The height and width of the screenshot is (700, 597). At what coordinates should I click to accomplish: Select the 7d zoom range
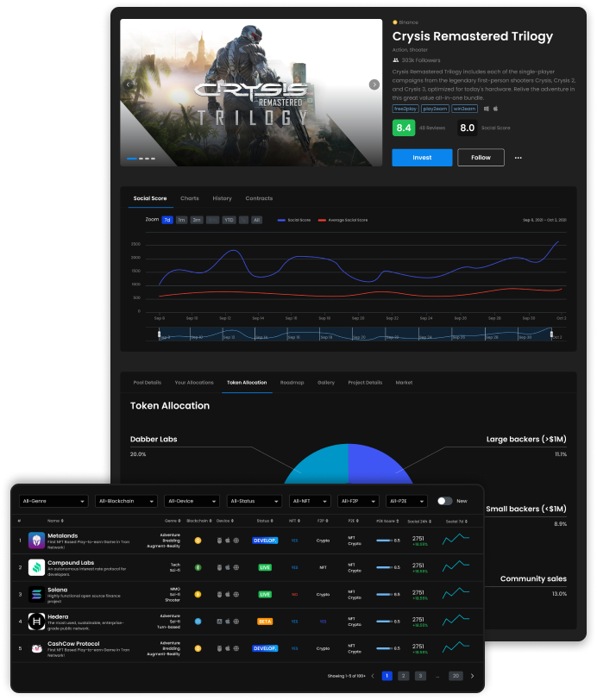tap(167, 220)
